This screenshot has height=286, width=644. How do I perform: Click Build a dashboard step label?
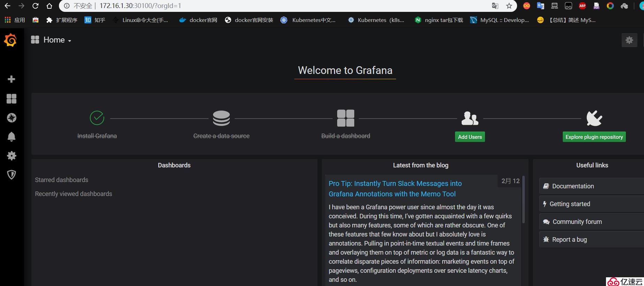[x=346, y=136]
